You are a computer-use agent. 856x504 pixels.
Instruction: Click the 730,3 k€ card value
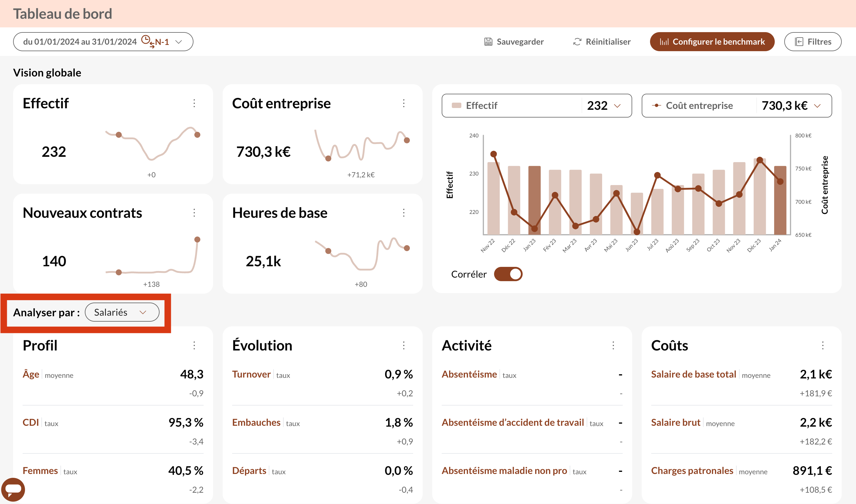(263, 152)
